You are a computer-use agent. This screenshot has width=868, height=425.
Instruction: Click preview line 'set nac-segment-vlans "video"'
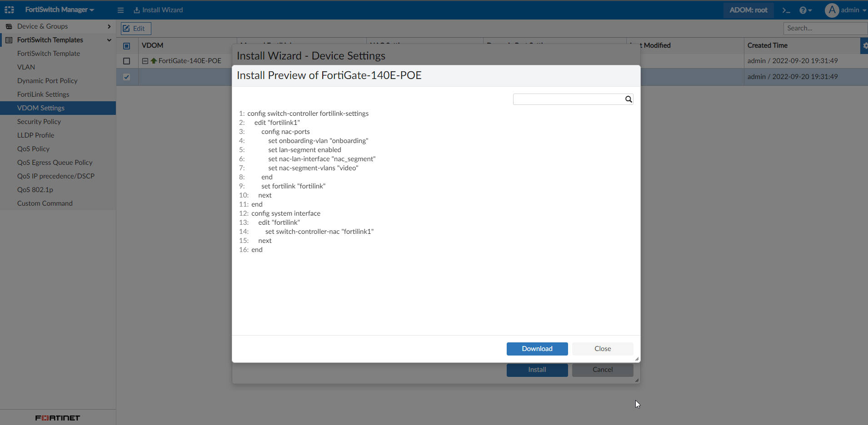[x=313, y=168]
